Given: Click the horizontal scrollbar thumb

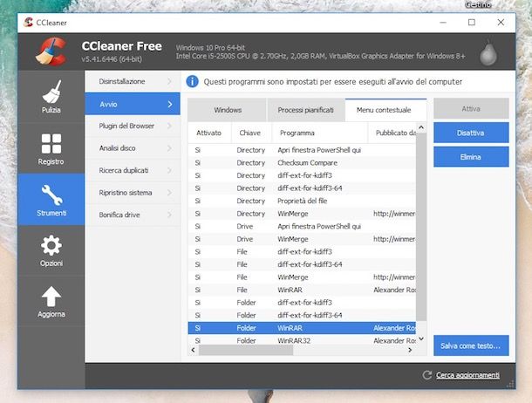Looking at the screenshot, I should [x=246, y=350].
